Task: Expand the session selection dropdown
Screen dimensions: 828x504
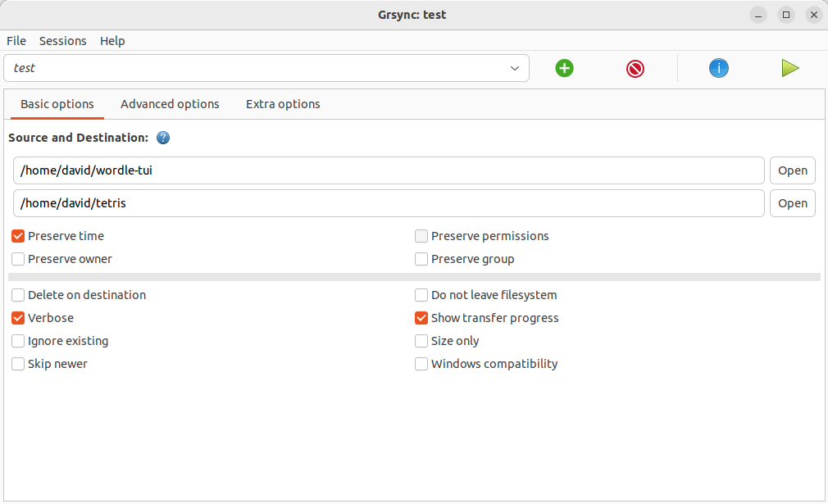Action: pos(514,68)
